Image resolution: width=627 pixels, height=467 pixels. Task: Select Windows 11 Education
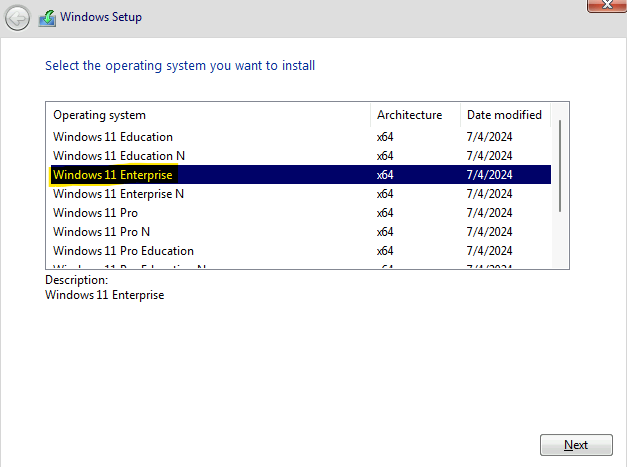301,137
